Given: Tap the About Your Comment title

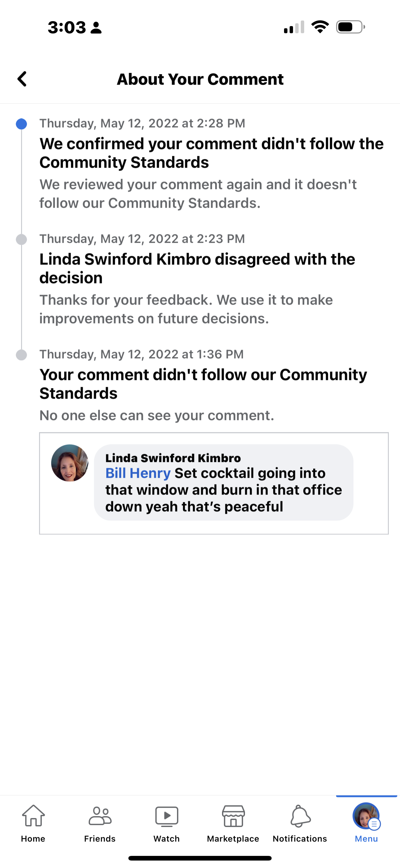Looking at the screenshot, I should pyautogui.click(x=200, y=79).
